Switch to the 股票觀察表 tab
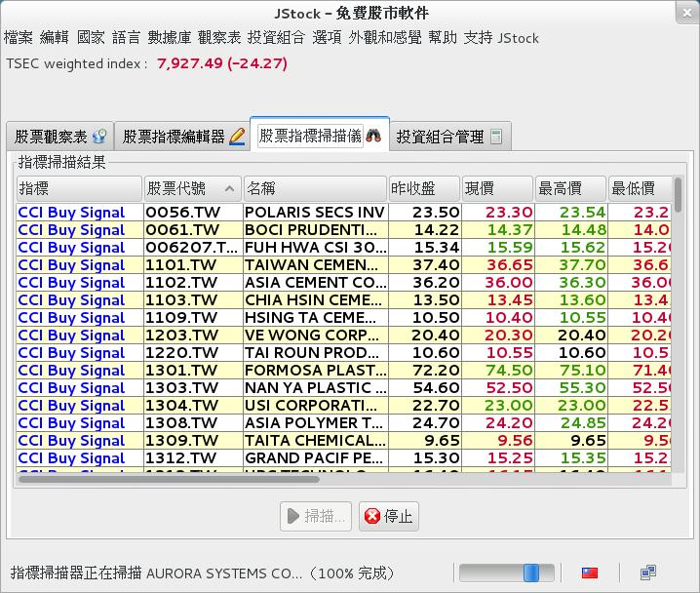700x593 pixels. coord(60,137)
